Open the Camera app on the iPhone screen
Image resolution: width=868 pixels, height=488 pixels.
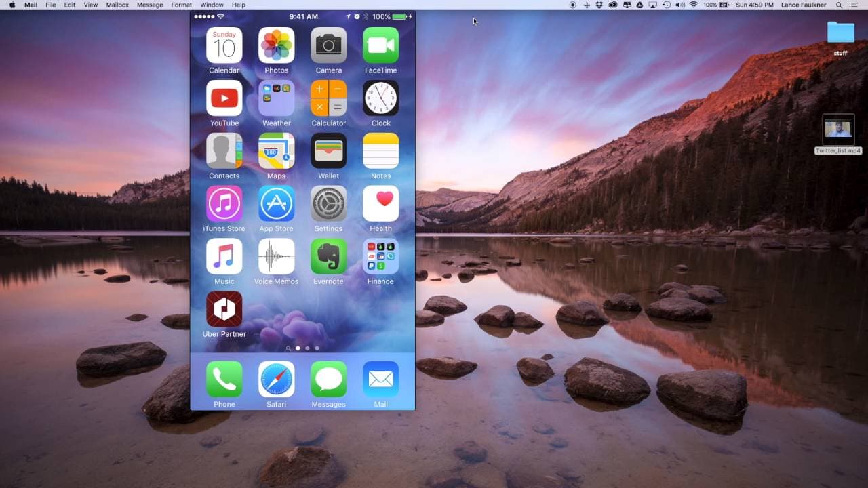point(328,45)
